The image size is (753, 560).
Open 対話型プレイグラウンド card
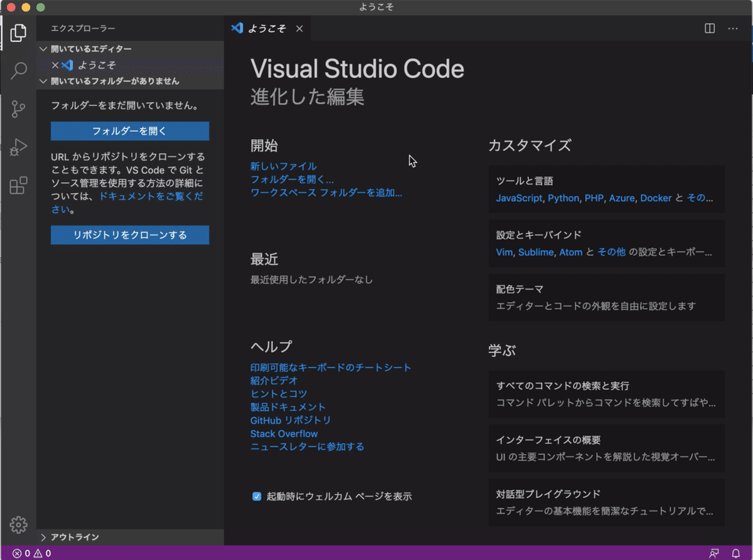point(606,502)
